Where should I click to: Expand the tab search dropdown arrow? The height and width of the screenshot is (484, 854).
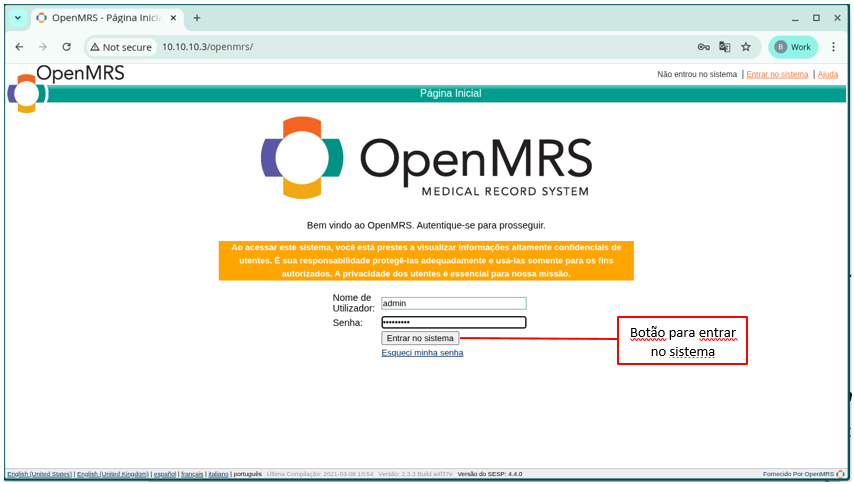click(x=17, y=18)
